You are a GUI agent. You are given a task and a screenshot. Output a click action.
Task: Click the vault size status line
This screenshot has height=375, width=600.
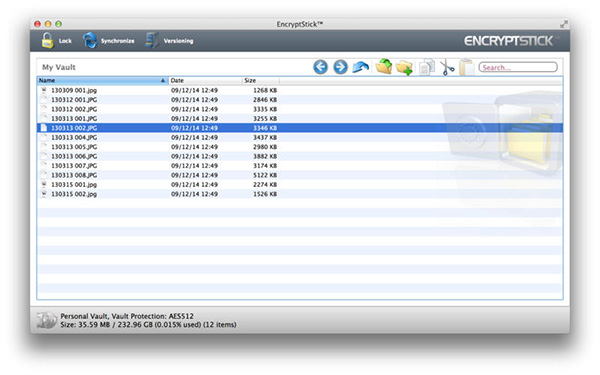click(148, 324)
